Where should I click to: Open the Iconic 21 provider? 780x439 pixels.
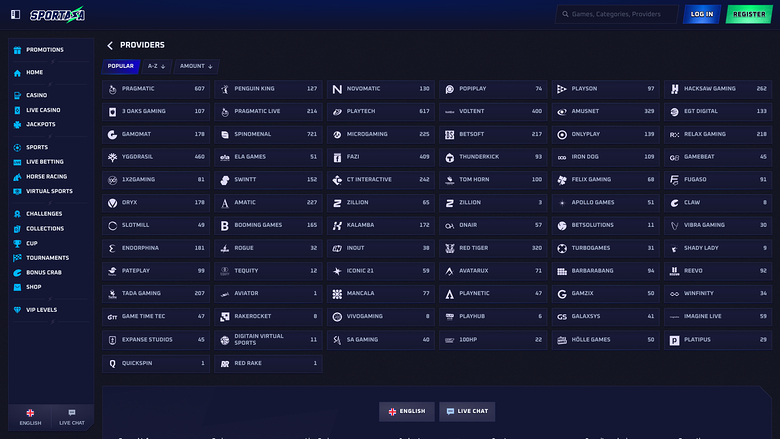[381, 271]
